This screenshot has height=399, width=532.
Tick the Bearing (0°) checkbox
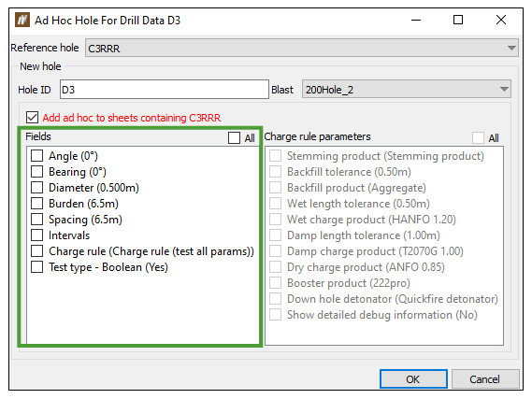[x=36, y=172]
